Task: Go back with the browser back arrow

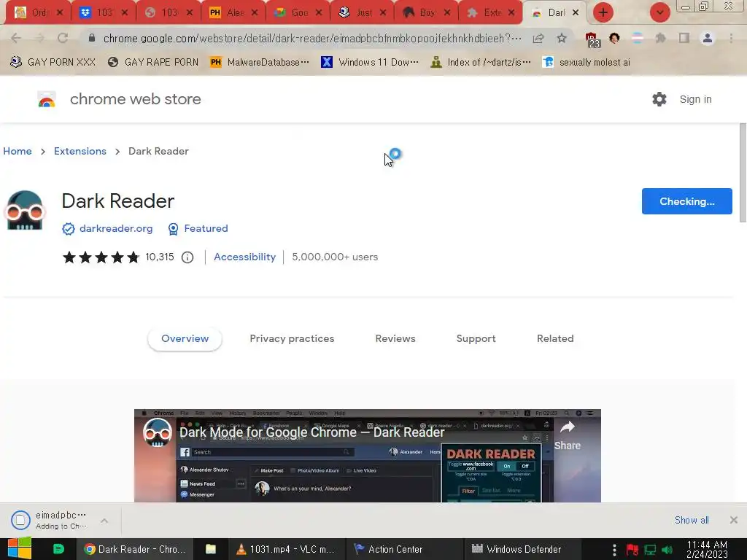Action: tap(16, 38)
